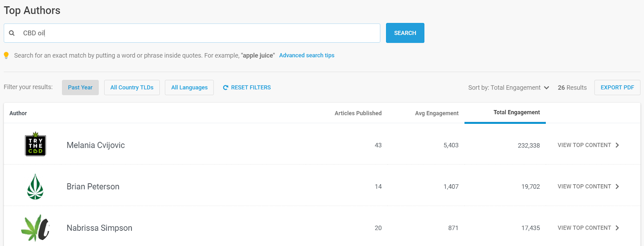The width and height of the screenshot is (644, 246).
Task: Click total engagement value 17,435
Action: click(x=530, y=228)
